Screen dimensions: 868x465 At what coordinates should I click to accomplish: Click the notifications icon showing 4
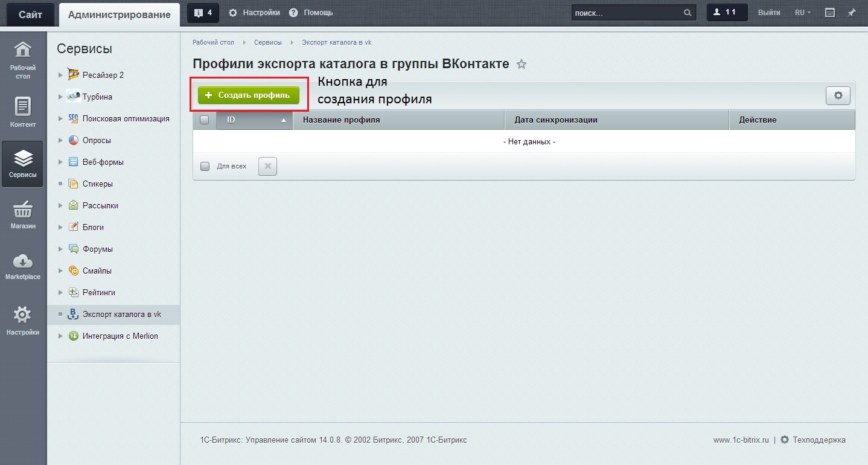[x=202, y=12]
